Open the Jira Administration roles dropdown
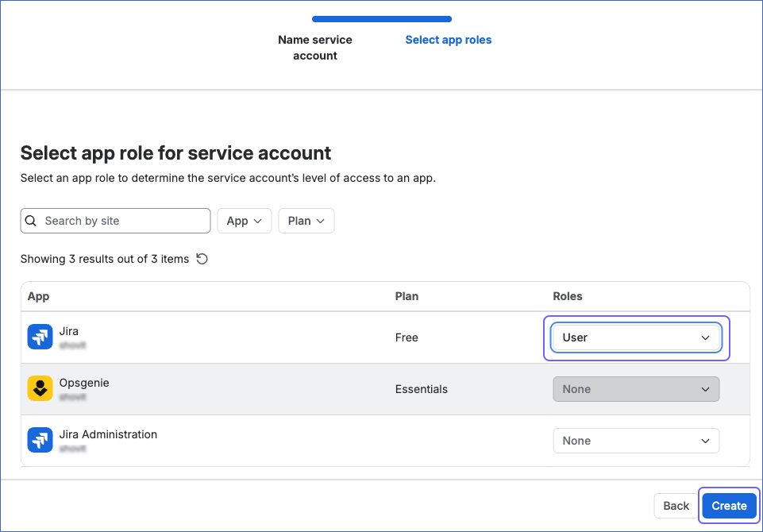The width and height of the screenshot is (763, 532). tap(636, 441)
